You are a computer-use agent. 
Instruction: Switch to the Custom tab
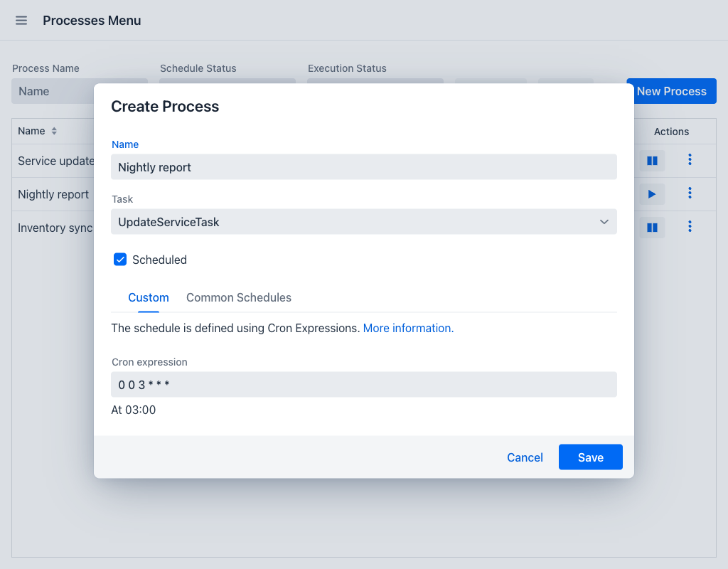(149, 298)
